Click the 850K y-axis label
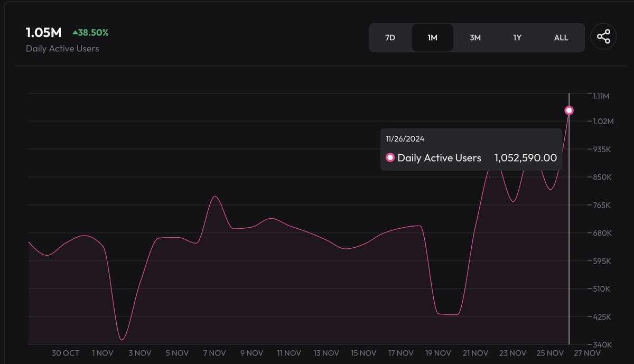 tap(602, 178)
